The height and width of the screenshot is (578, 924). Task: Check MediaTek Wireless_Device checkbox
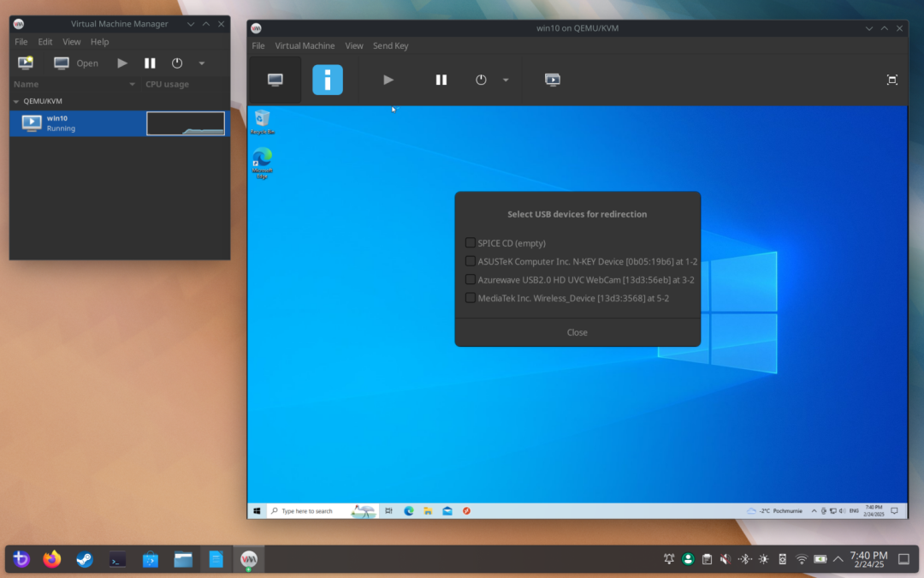[x=471, y=297]
